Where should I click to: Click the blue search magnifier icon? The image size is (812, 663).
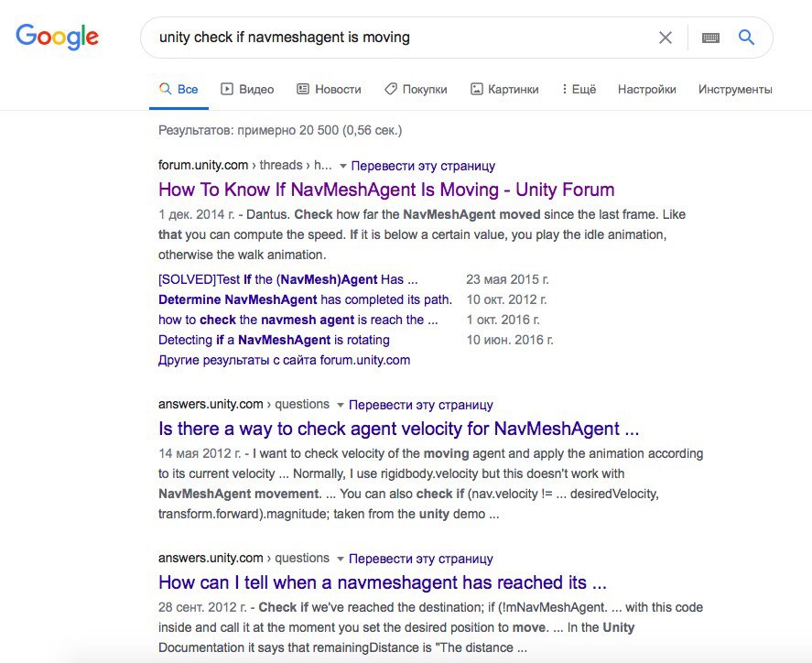746,38
